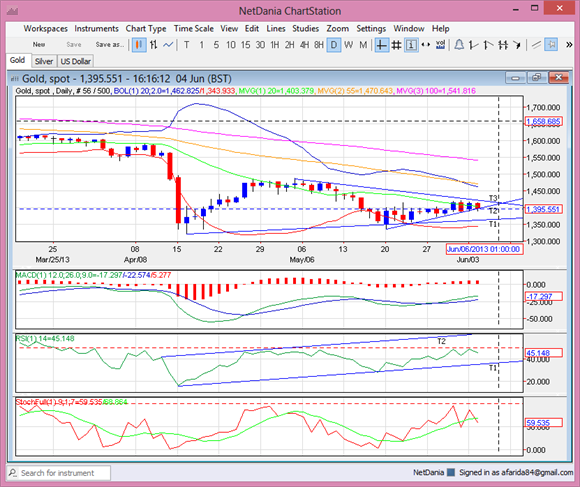Switch to the Silver tab
Viewport: 580px width, 487px height.
click(44, 61)
